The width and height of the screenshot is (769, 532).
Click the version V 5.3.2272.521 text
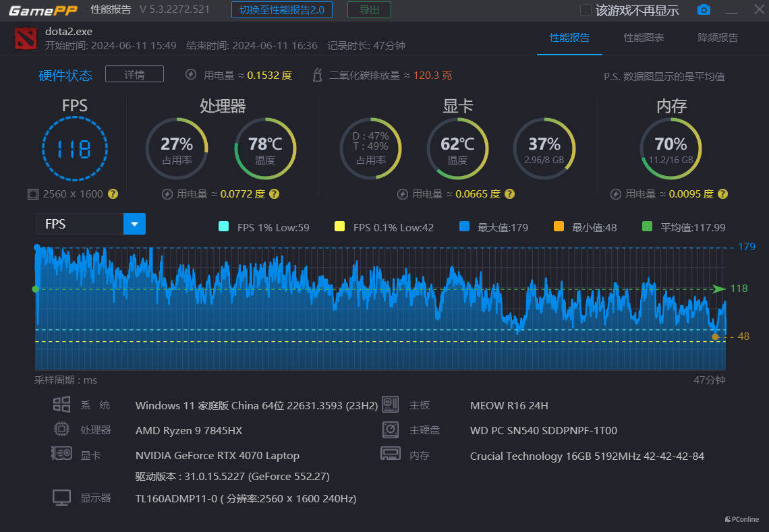click(175, 9)
